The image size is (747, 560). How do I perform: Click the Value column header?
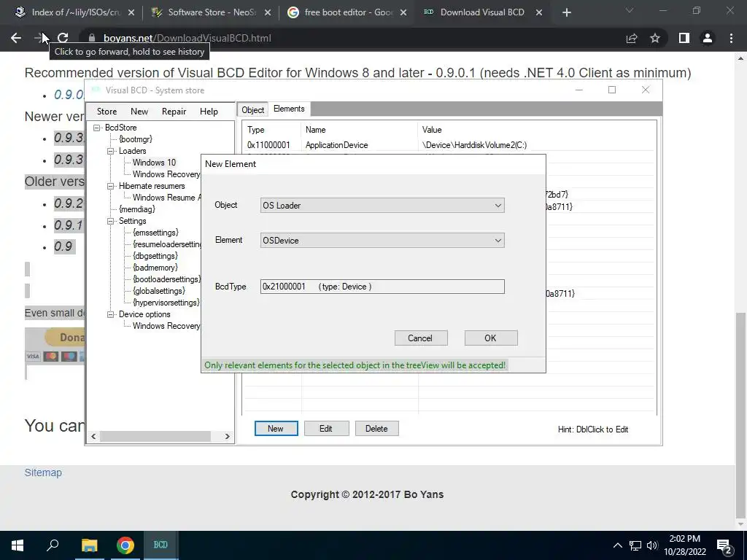(432, 130)
